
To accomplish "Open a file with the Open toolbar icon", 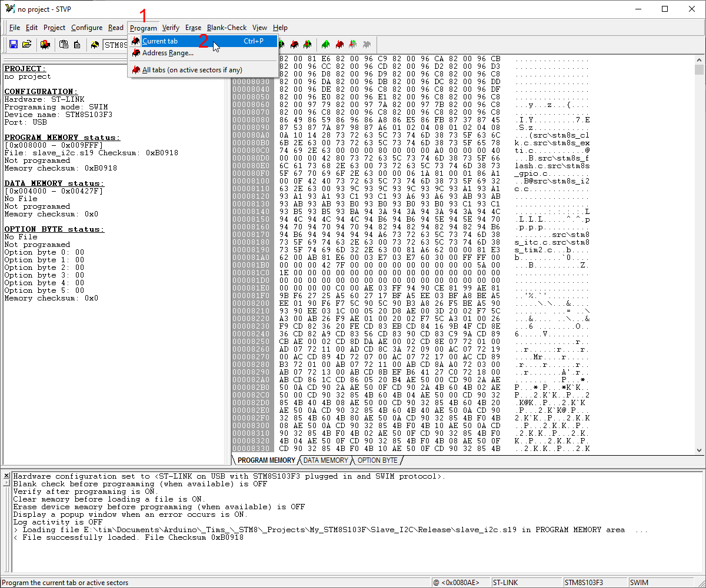I will (x=27, y=44).
